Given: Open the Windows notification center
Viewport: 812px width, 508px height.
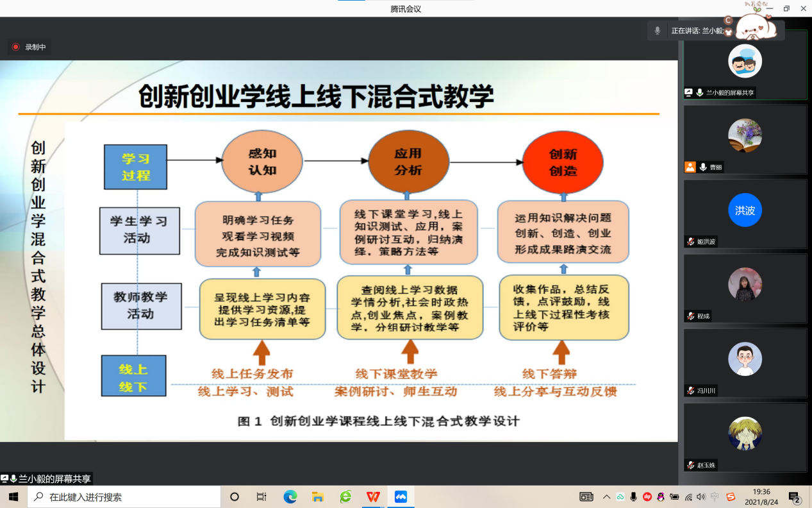Looking at the screenshot, I should coord(794,497).
